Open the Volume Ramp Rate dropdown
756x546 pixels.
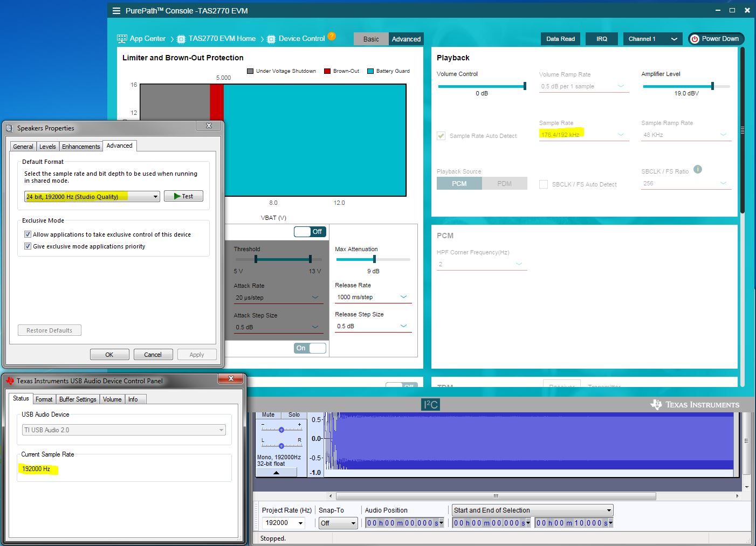pos(584,86)
